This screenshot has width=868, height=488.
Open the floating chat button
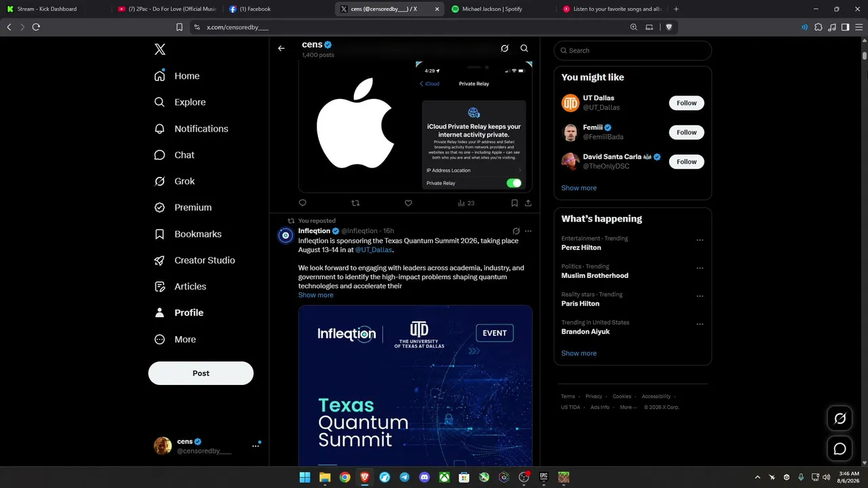coord(840,449)
